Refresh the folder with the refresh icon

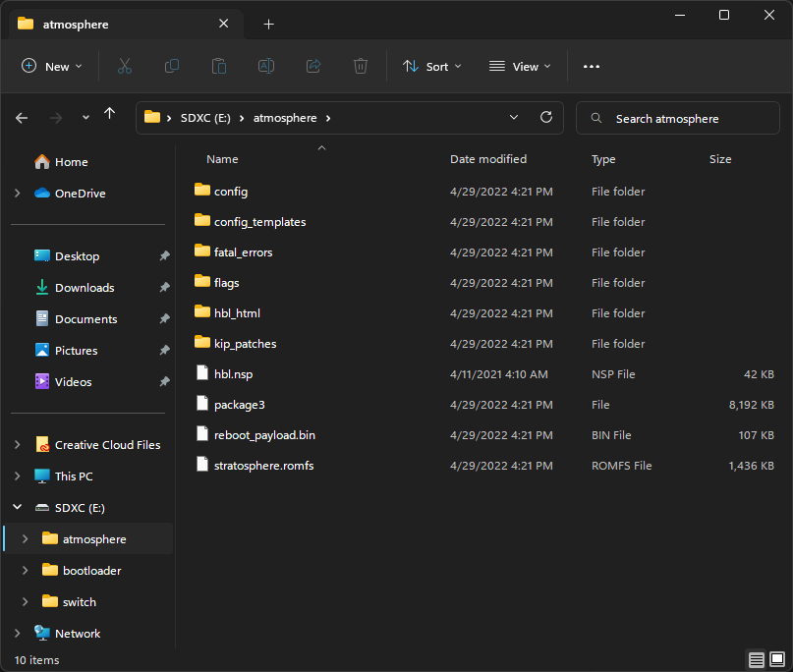(546, 117)
